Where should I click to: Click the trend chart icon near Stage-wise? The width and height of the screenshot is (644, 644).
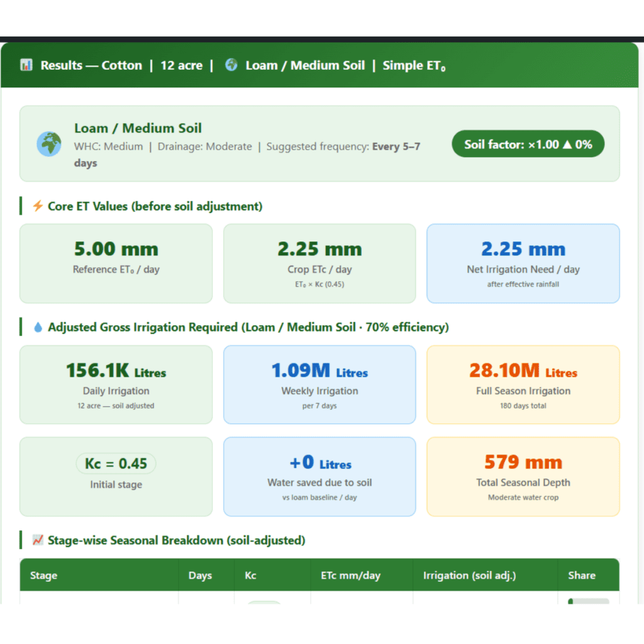click(38, 540)
